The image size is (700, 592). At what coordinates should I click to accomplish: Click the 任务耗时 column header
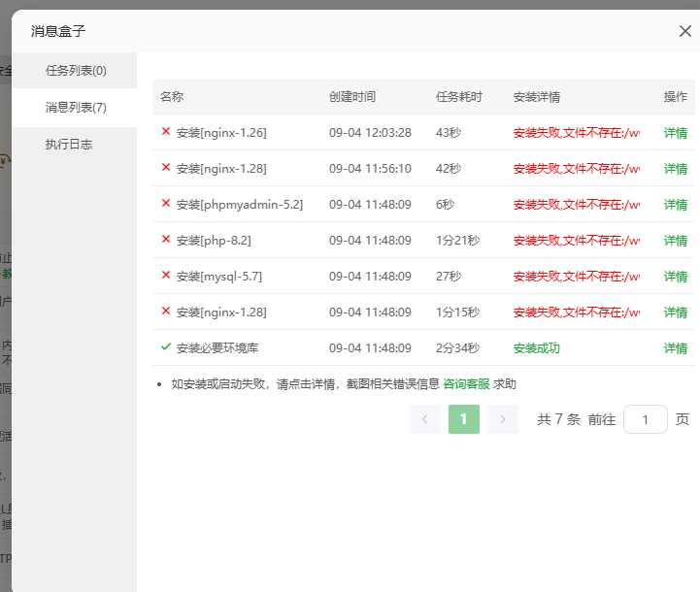pyautogui.click(x=459, y=97)
